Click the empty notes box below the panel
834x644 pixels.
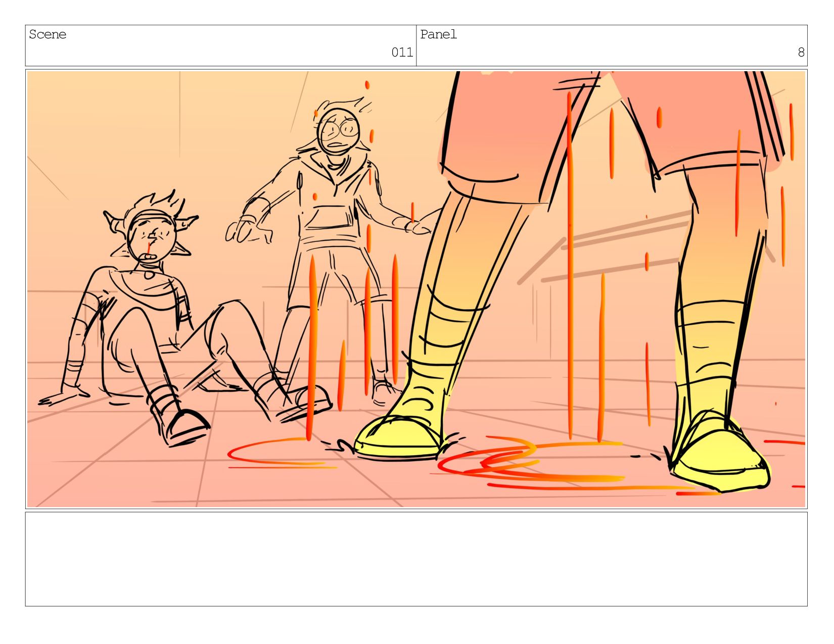tap(416, 559)
